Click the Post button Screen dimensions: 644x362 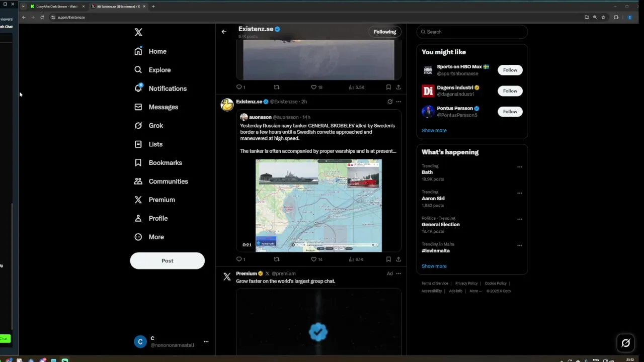tap(168, 261)
